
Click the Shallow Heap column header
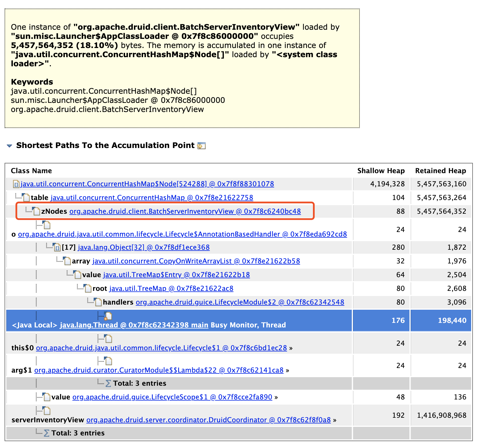click(381, 171)
